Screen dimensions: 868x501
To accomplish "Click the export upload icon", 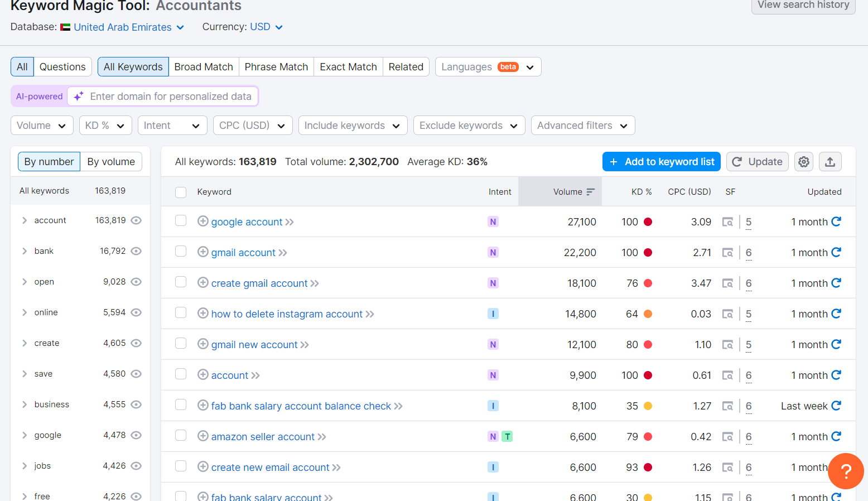I will 830,162.
